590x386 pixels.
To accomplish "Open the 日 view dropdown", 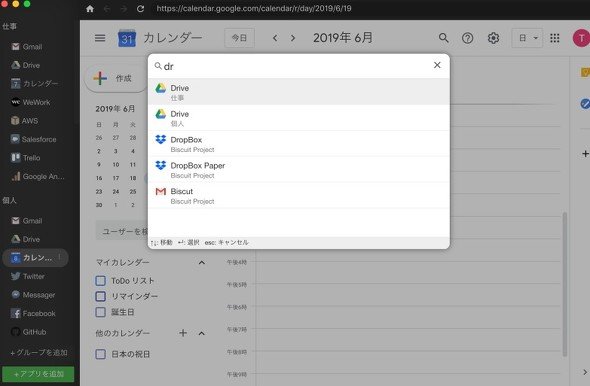I will [x=527, y=38].
